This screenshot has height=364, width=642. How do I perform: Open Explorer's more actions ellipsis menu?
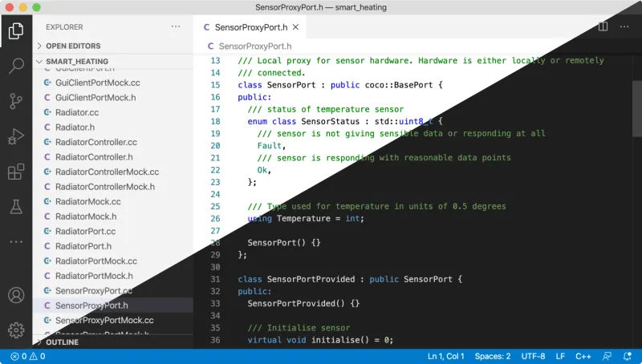176,26
